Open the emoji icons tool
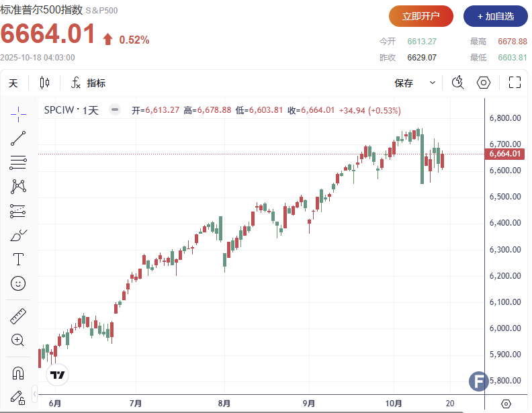This screenshot has height=413, width=532. pyautogui.click(x=18, y=283)
